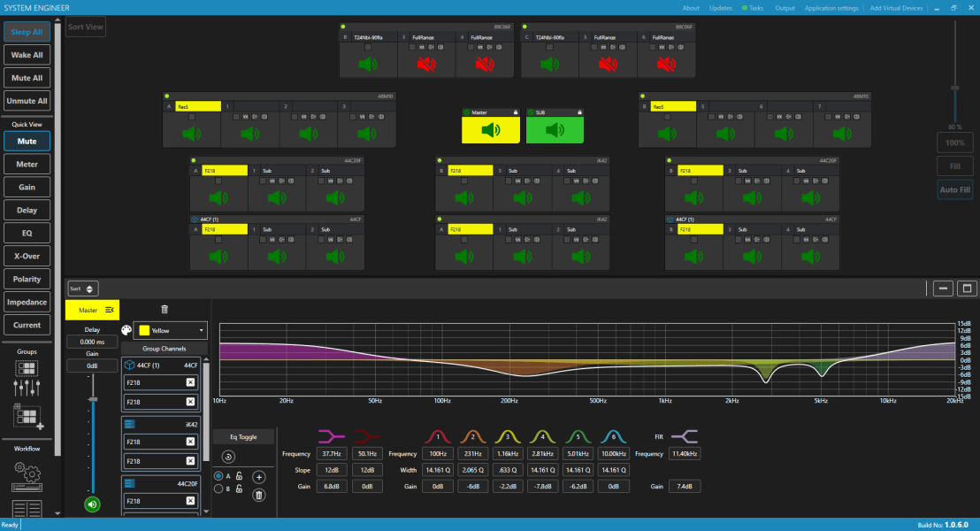Open the Yellow group color dropdown
Screen dimensions: 980x531
pyautogui.click(x=170, y=329)
